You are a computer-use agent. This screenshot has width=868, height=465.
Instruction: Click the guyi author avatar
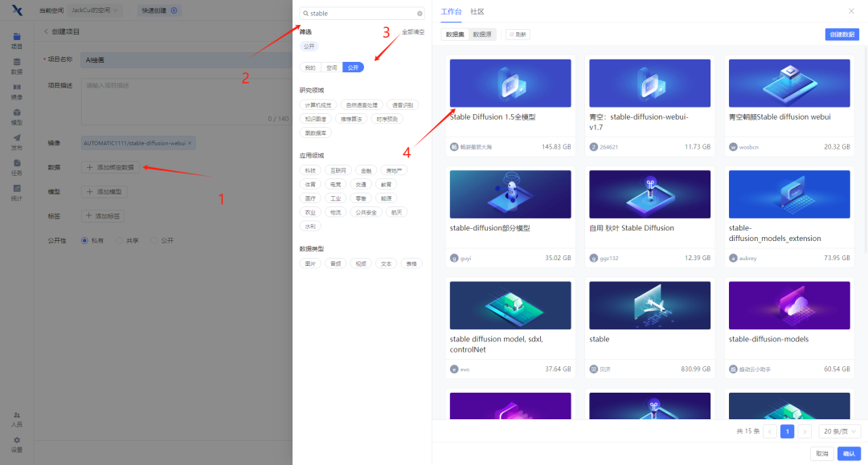coord(454,259)
